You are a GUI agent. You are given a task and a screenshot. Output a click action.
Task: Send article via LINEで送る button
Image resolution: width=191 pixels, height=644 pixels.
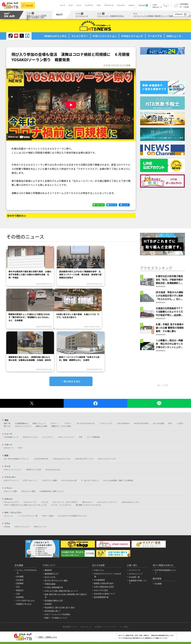click(99, 205)
